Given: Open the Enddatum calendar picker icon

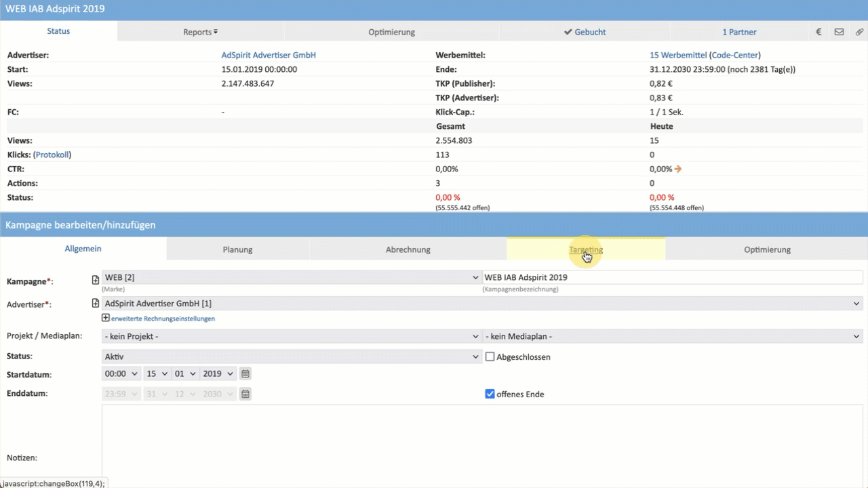Looking at the screenshot, I should 245,394.
